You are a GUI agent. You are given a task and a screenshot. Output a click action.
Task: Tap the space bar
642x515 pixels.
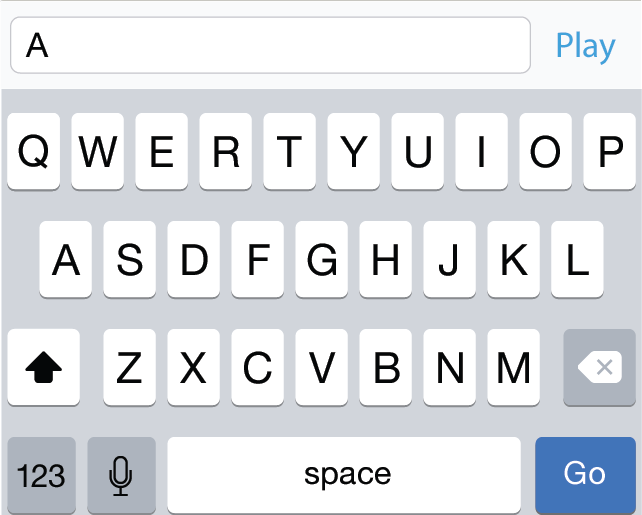tap(344, 475)
